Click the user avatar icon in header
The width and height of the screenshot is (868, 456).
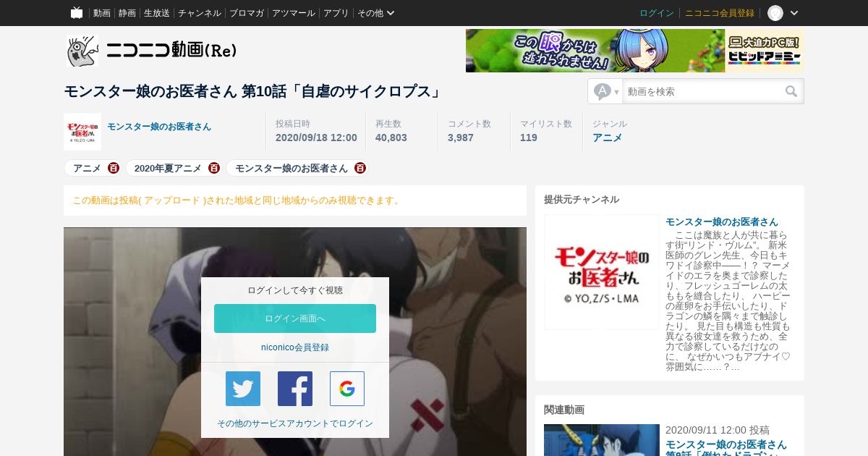(x=775, y=13)
